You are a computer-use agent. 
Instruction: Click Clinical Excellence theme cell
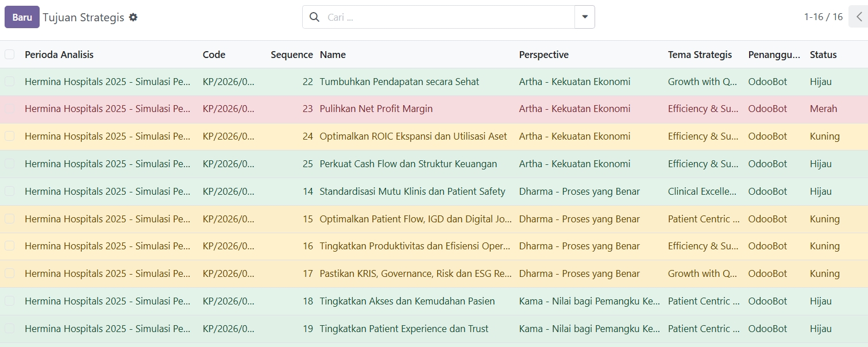[x=702, y=191]
